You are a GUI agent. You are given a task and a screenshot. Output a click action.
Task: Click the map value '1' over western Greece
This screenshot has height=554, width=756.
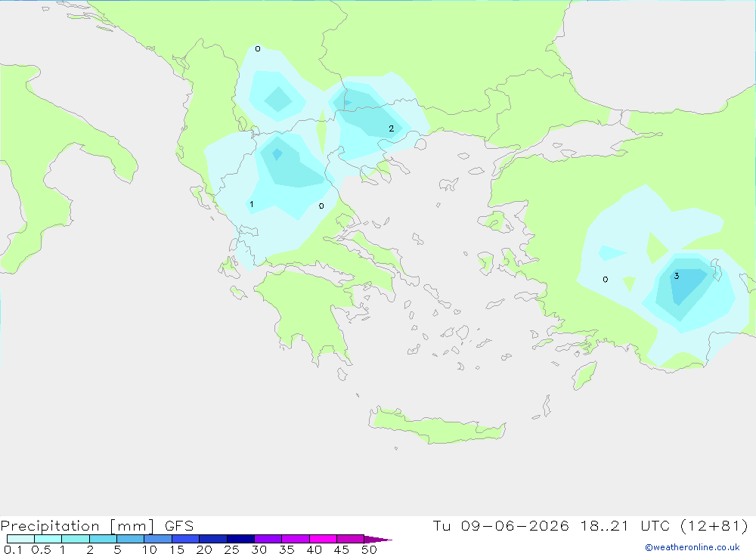point(252,204)
